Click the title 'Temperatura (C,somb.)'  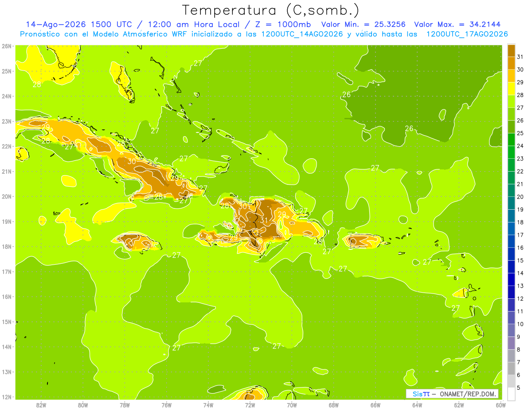click(271, 10)
